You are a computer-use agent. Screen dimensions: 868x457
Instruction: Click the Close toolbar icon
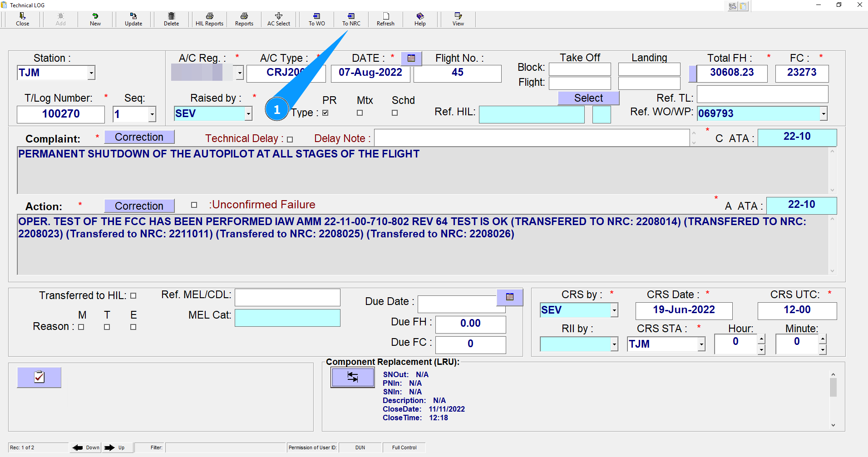point(22,19)
